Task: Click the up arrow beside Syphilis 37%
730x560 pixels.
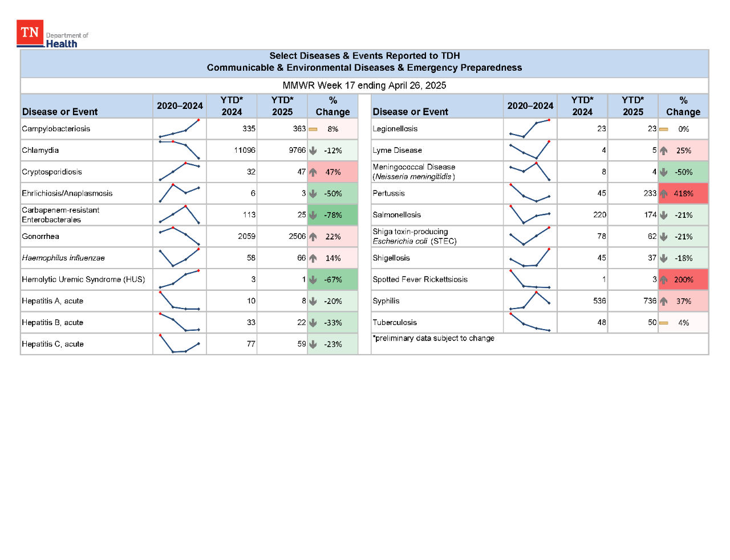Action: pos(664,301)
